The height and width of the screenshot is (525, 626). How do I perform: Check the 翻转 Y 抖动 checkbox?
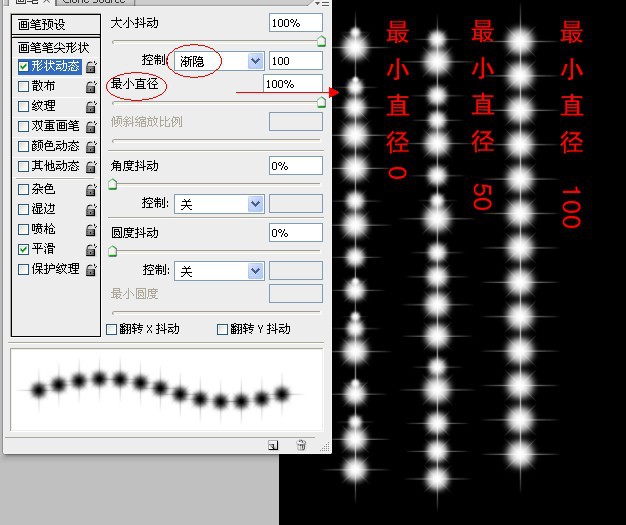(222, 329)
